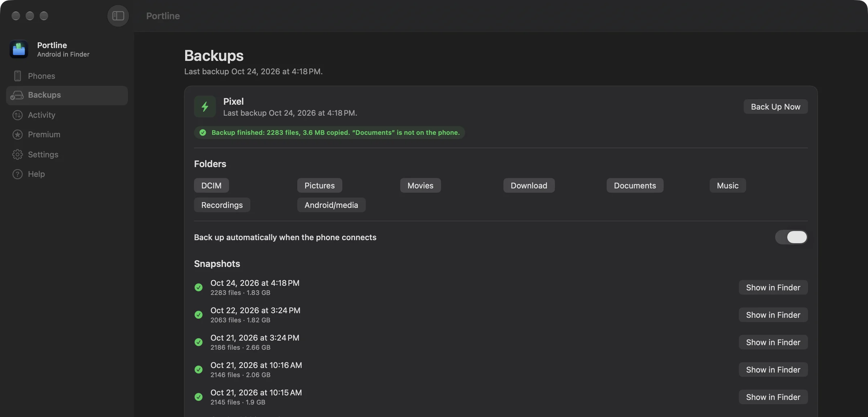Click the Premium star icon

pyautogui.click(x=17, y=134)
